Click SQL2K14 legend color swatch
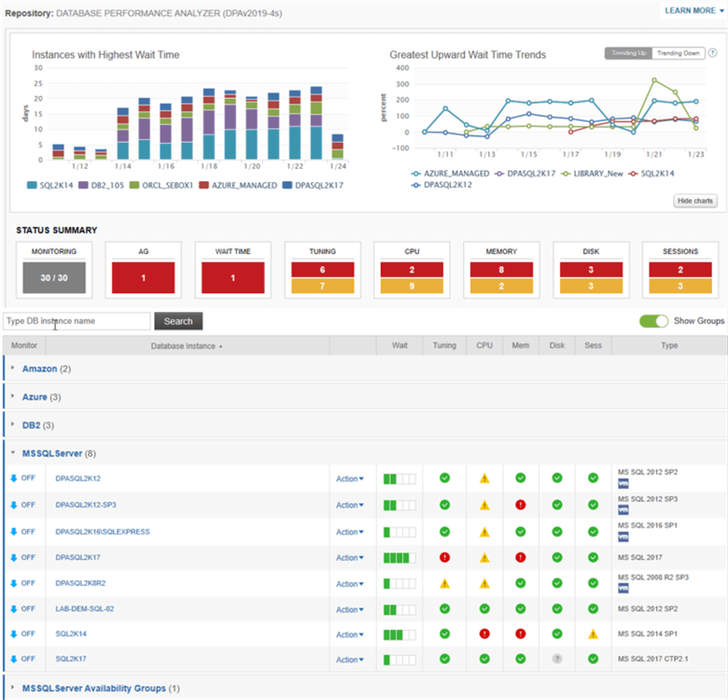 click(32, 185)
